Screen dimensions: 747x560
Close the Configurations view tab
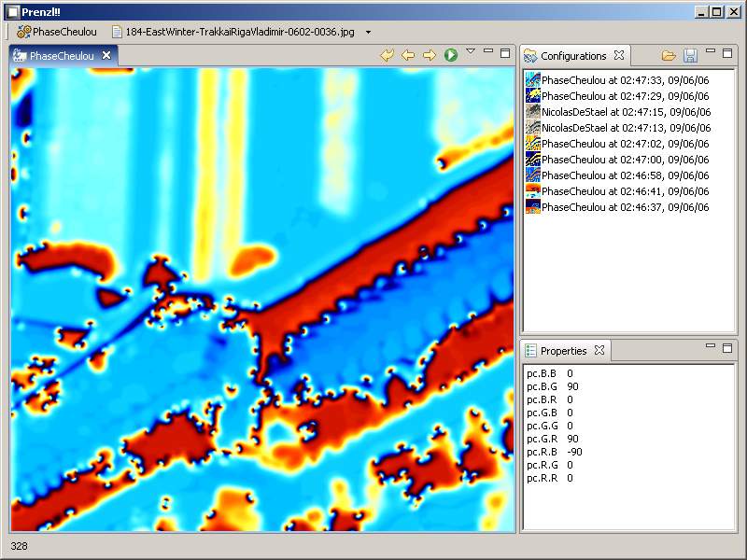tap(619, 56)
